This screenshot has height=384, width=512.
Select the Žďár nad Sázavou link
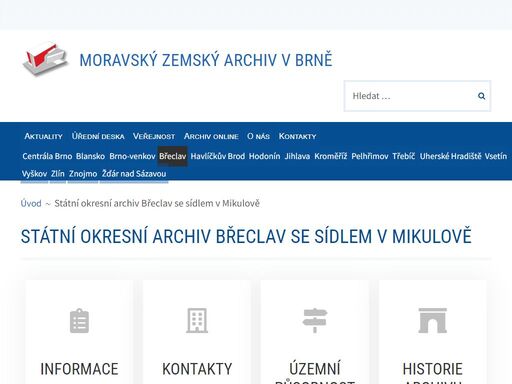point(134,174)
